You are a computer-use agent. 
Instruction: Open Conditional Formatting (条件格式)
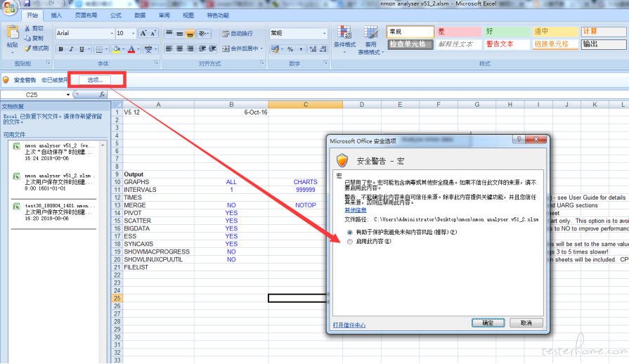tap(344, 40)
